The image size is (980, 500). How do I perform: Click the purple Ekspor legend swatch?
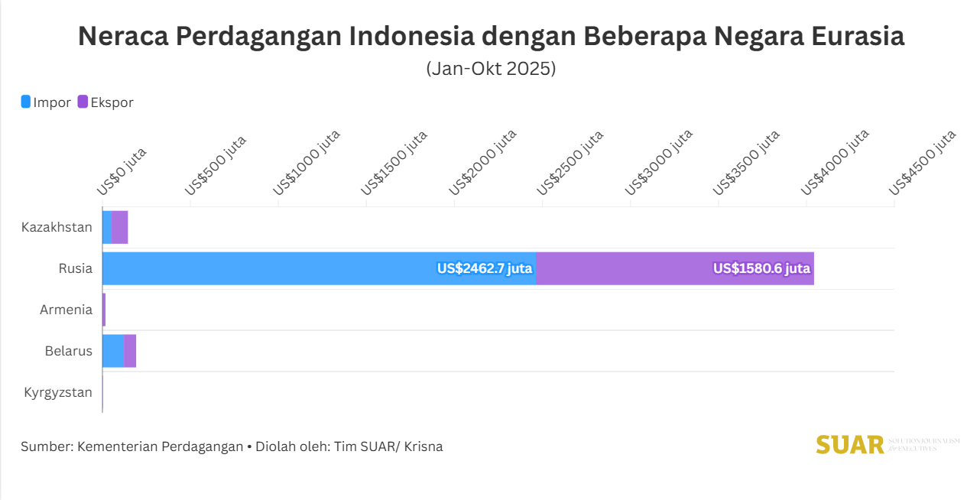click(83, 102)
